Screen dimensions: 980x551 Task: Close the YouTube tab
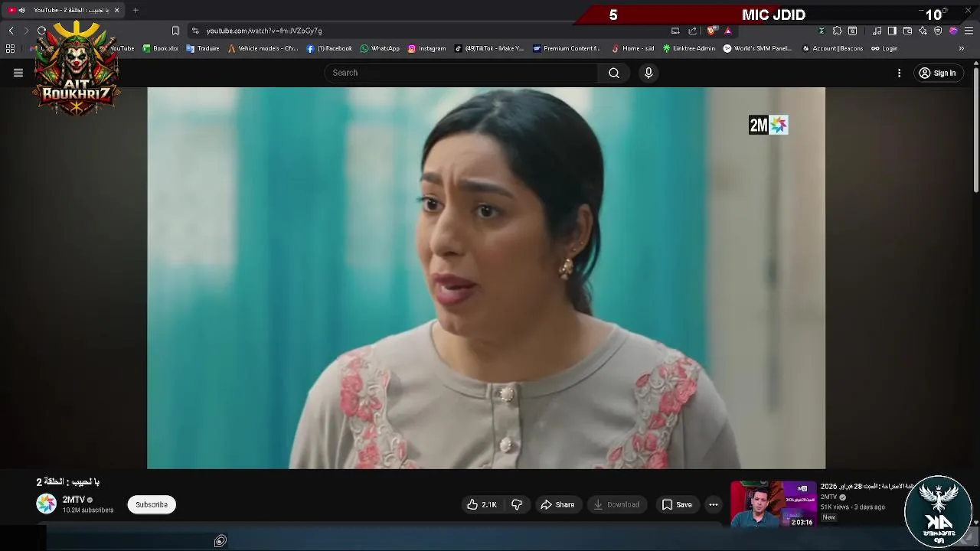(x=116, y=10)
